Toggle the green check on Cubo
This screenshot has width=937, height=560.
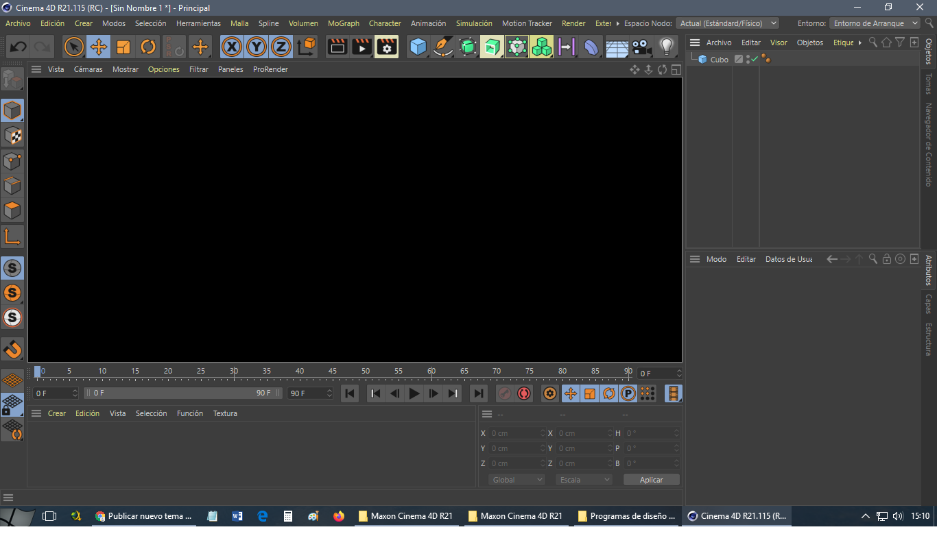pyautogui.click(x=755, y=60)
